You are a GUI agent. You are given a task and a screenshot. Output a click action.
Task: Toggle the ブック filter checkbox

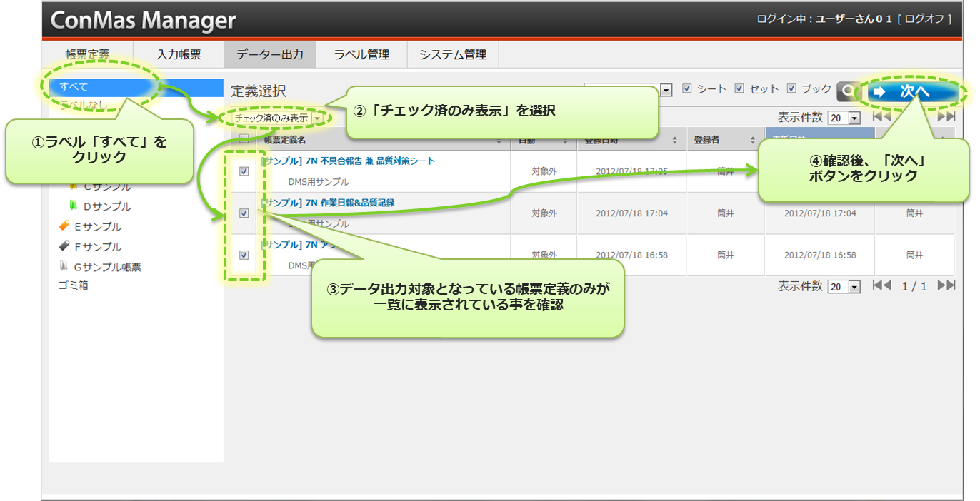click(791, 89)
